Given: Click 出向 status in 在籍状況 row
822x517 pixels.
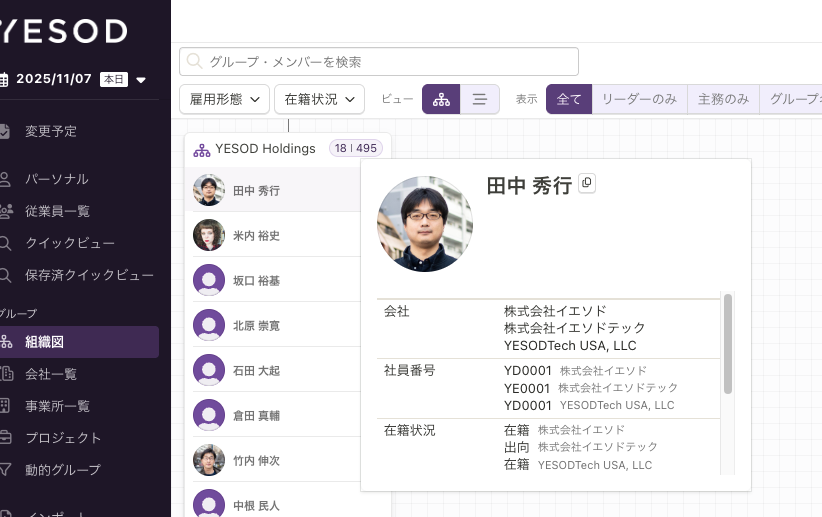Looking at the screenshot, I should point(516,447).
